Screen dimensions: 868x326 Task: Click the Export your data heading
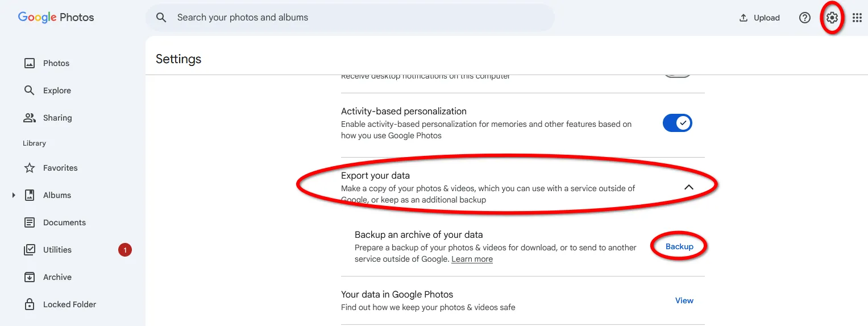coord(375,175)
